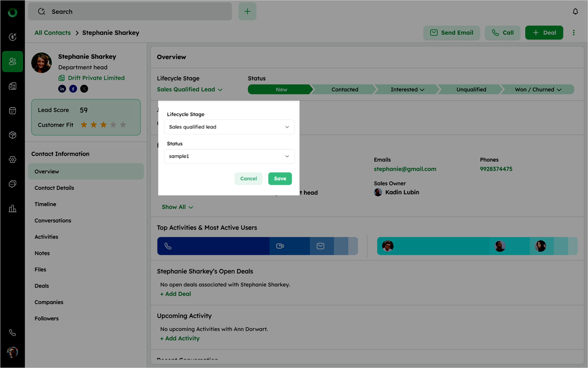588x368 pixels.
Task: Click the settings gear sidebar icon
Action: [12, 159]
